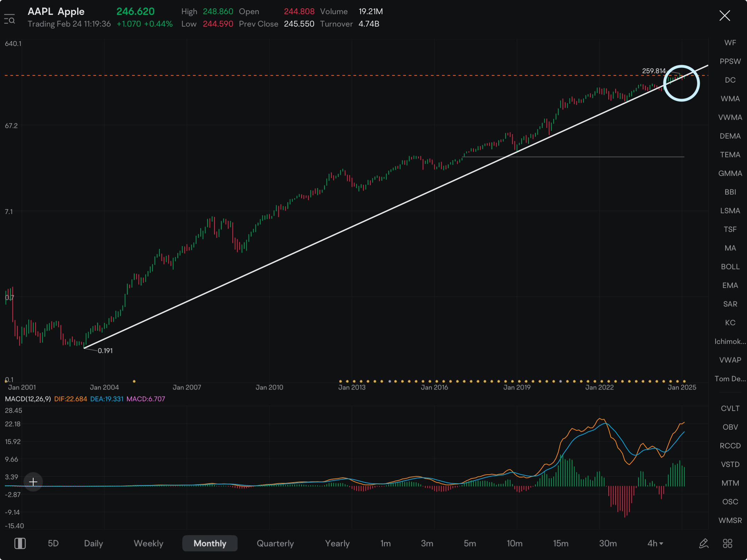Select the 5m interval
The height and width of the screenshot is (560, 747).
pyautogui.click(x=470, y=543)
